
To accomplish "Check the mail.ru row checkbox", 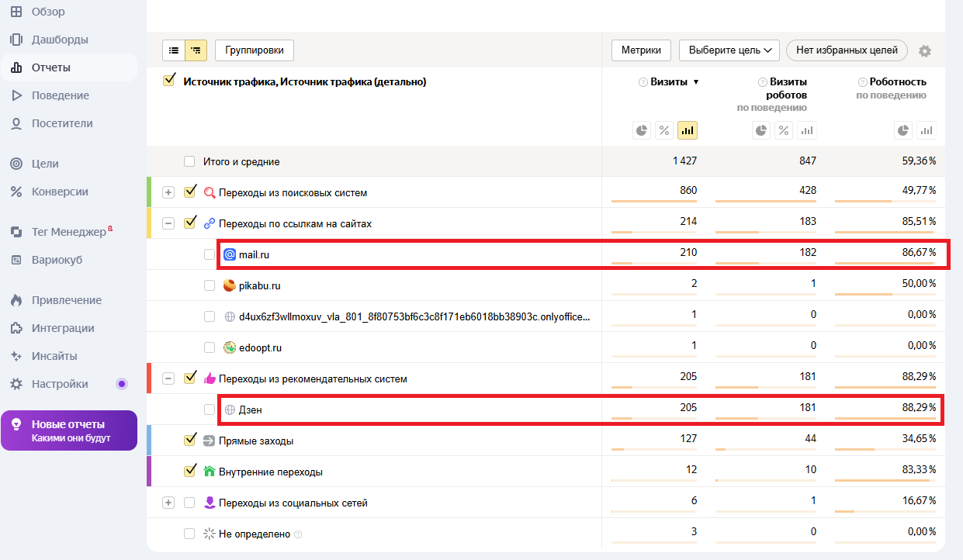I will (210, 254).
